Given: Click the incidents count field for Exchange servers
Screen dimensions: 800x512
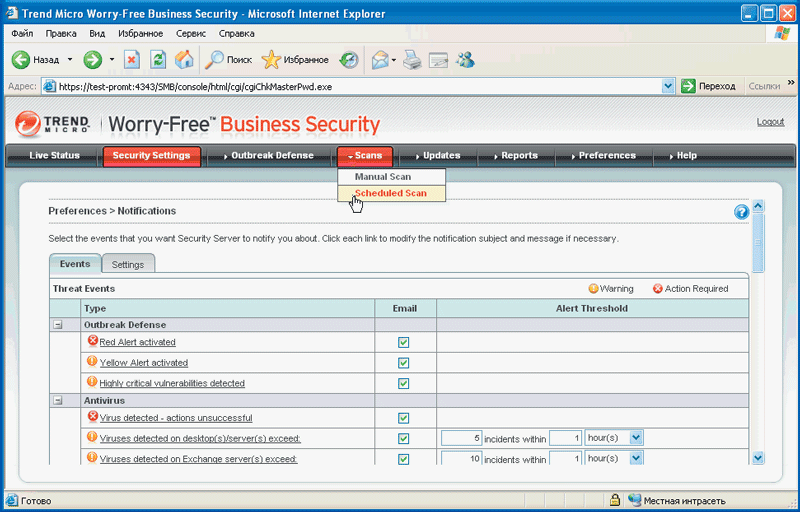Looking at the screenshot, I should point(462,459).
